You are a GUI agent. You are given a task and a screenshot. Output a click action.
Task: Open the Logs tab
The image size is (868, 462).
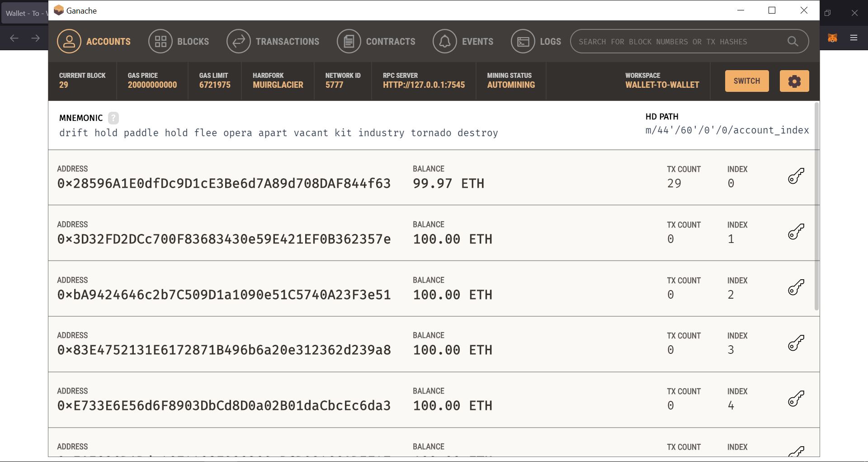click(536, 41)
